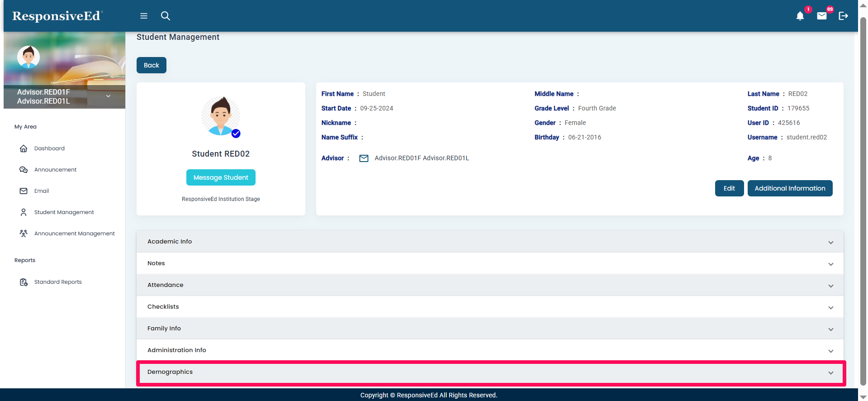The image size is (868, 401).
Task: Open Announcement Management menu item
Action: tap(74, 234)
